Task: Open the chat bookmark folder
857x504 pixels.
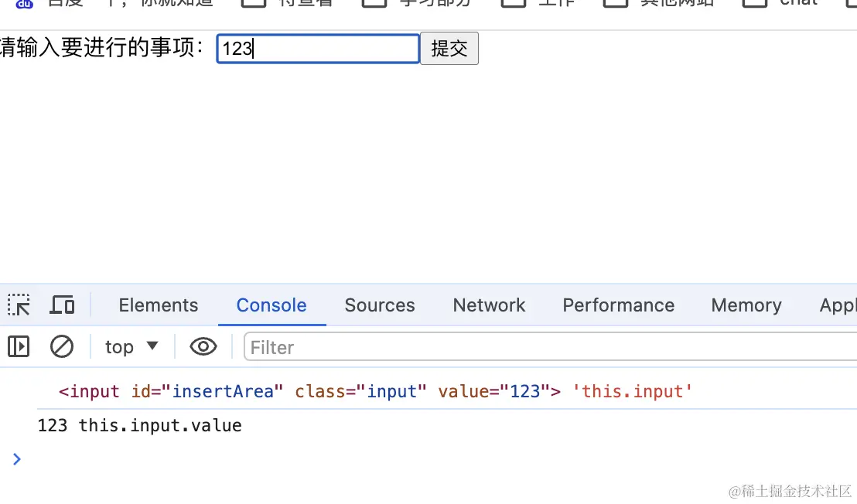Action: [x=781, y=3]
